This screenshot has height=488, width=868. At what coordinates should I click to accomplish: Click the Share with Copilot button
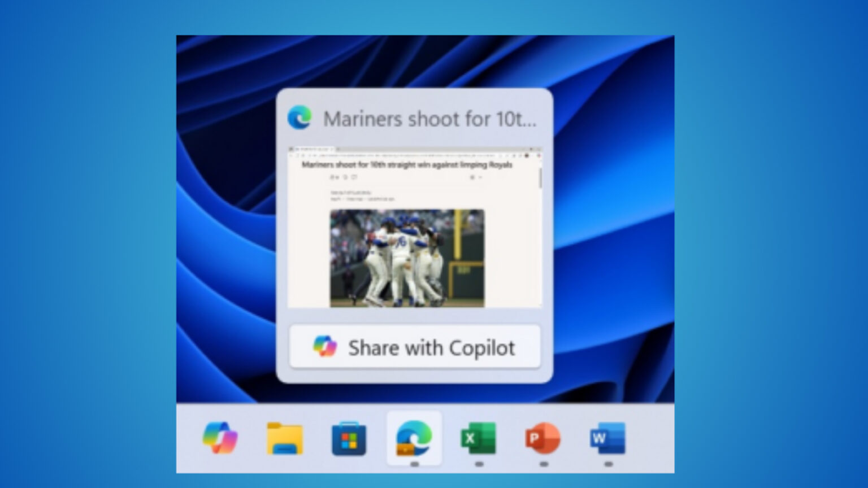pos(415,347)
